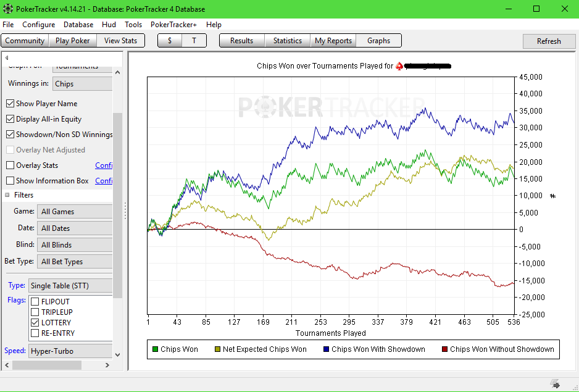Uncheck the LOTTERY flag

35,322
